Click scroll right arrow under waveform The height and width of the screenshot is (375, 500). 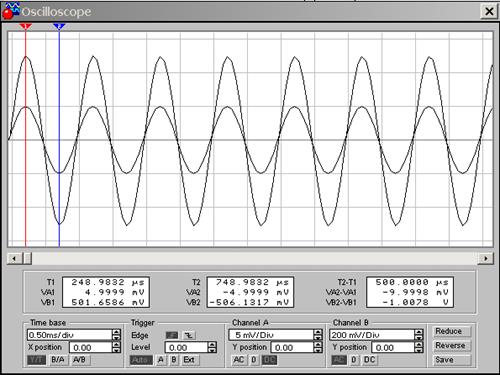(486, 258)
